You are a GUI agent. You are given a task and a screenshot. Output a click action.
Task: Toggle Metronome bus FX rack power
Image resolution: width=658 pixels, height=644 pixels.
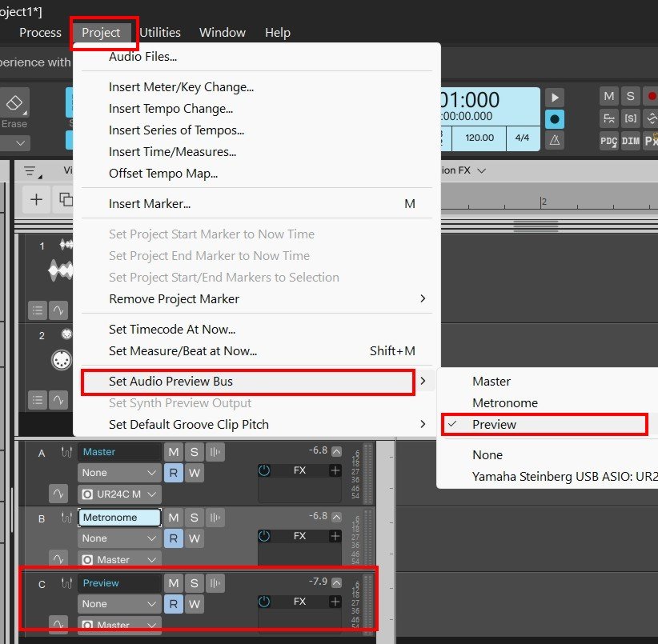[x=265, y=536]
